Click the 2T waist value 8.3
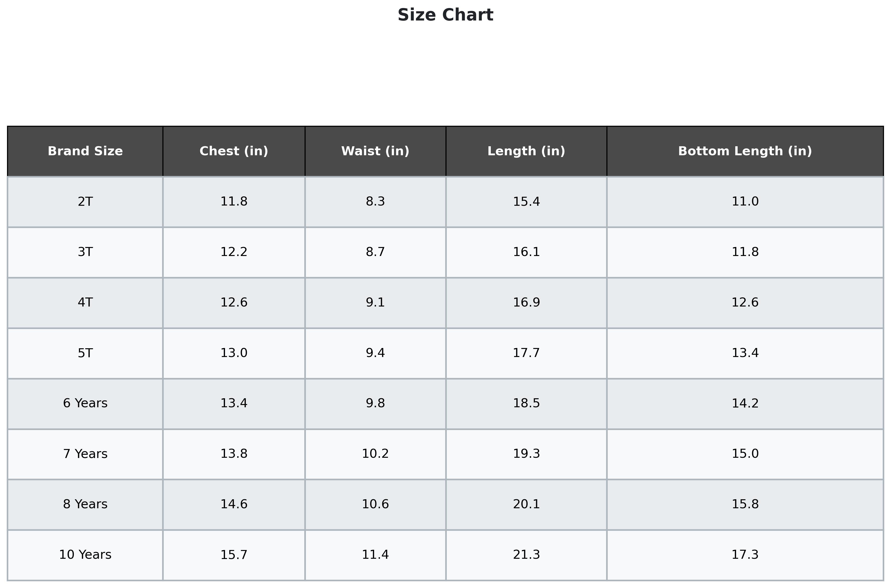 [375, 202]
